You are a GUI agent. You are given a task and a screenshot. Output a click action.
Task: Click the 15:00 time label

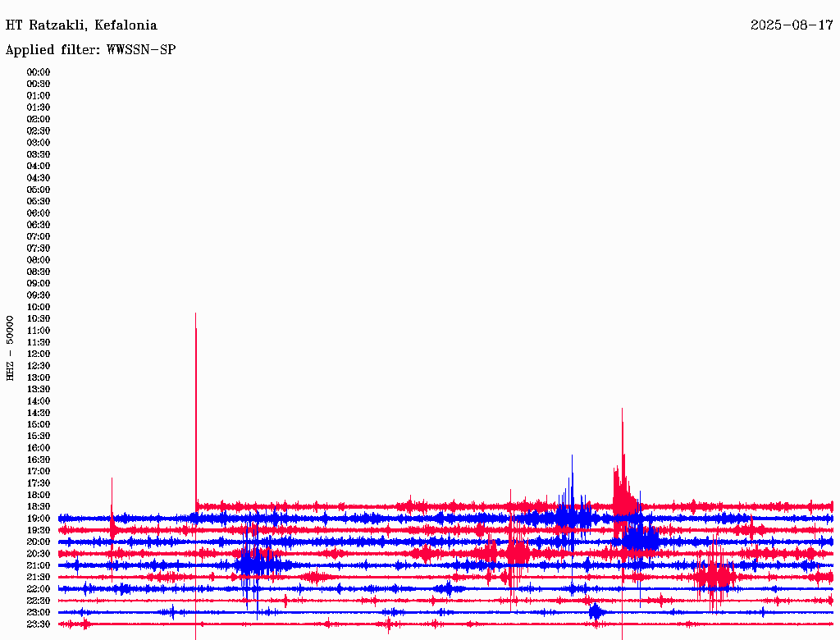click(x=39, y=424)
